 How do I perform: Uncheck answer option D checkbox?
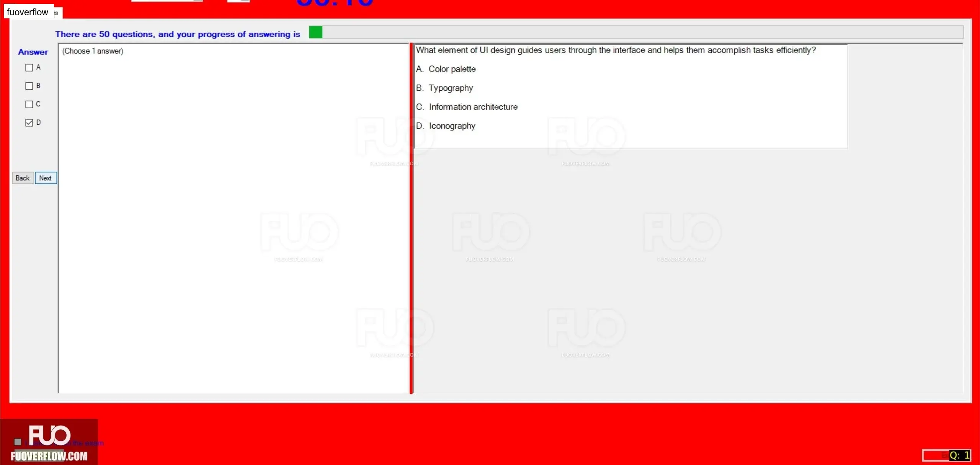point(29,123)
